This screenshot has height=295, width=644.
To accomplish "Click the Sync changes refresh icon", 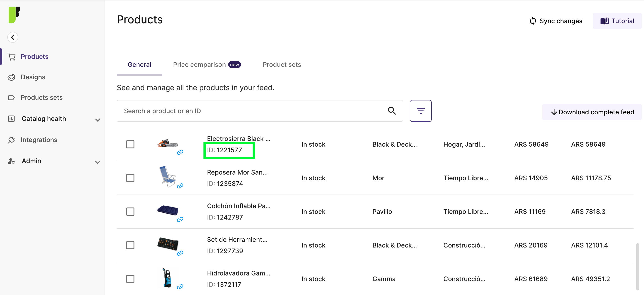I will pyautogui.click(x=533, y=21).
